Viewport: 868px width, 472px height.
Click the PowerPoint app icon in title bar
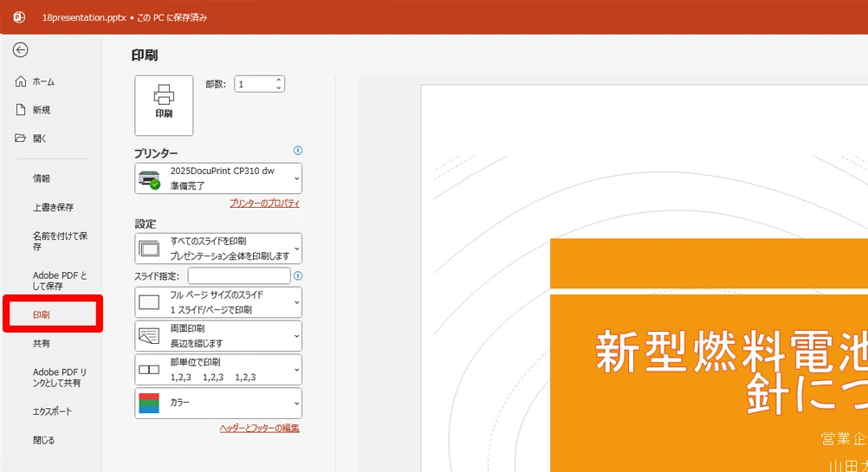19,17
